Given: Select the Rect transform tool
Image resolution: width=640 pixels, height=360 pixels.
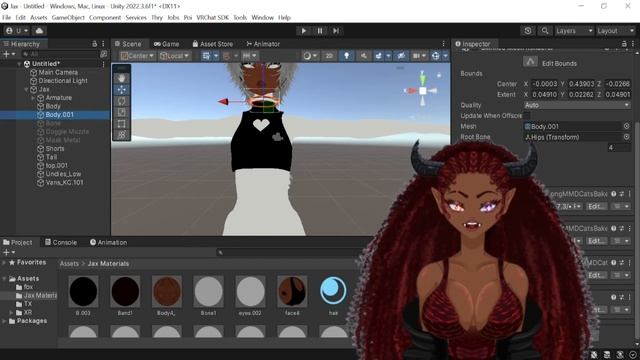Looking at the screenshot, I should 121,124.
